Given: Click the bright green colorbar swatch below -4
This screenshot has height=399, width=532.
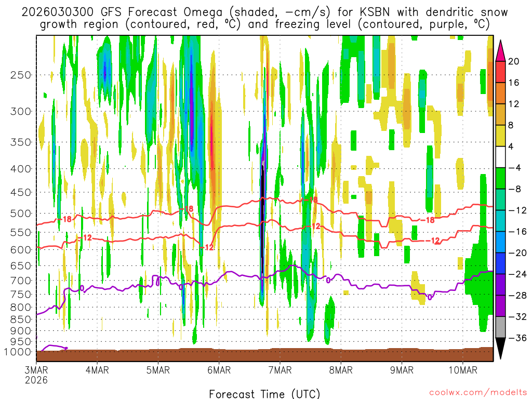Looking at the screenshot, I should coord(500,179).
